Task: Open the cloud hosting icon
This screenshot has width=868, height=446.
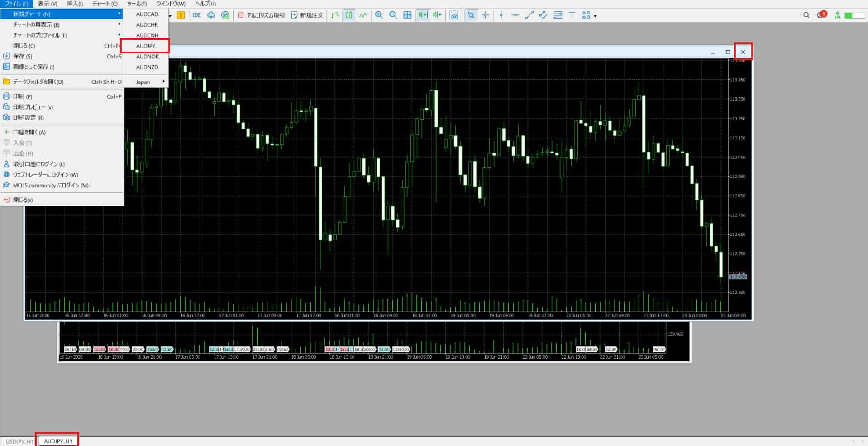Action: (x=211, y=15)
